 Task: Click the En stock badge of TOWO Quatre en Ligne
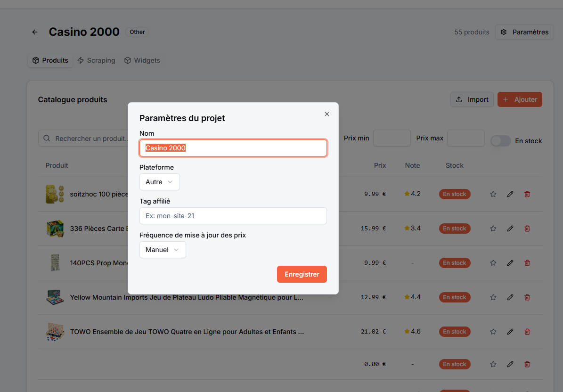(455, 332)
